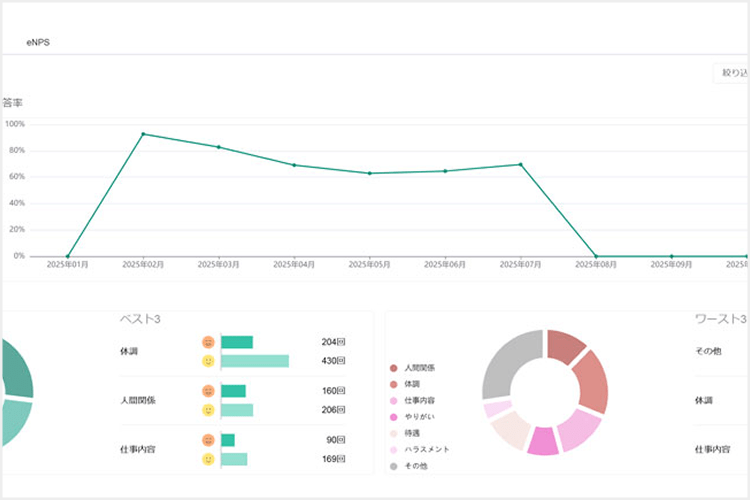Screen dimensions: 750x500
Task: Click the orange neutral face icon for 体調
Action: point(208,342)
